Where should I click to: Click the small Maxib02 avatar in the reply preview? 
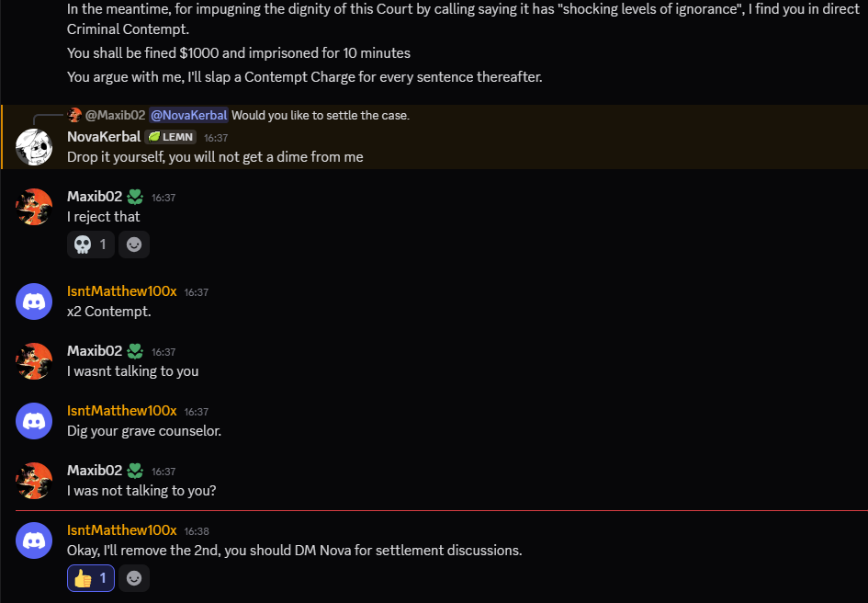[x=74, y=115]
